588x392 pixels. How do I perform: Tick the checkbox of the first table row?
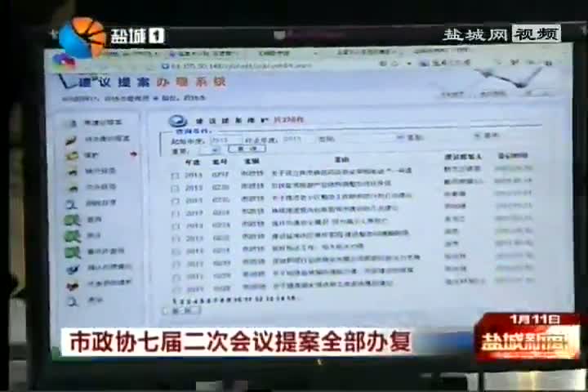[175, 176]
